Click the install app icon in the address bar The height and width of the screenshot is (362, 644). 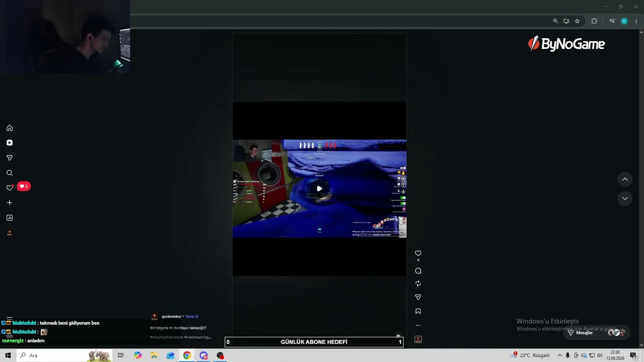coord(567,21)
